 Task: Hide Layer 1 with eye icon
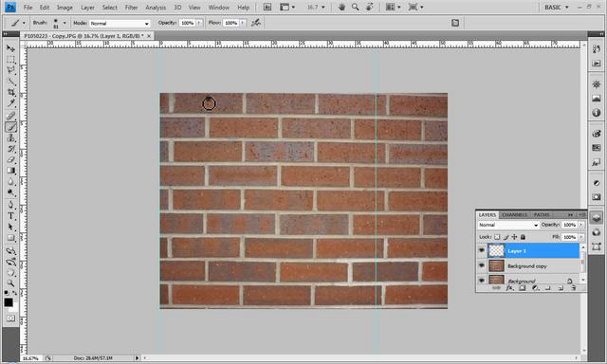pos(481,250)
